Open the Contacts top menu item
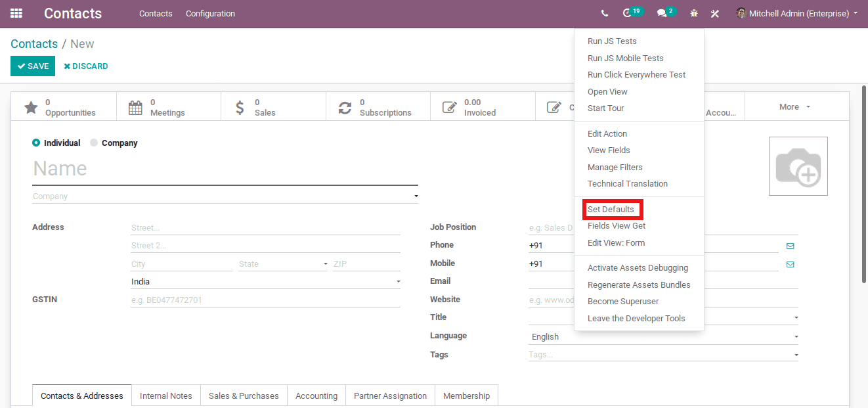 tap(156, 13)
